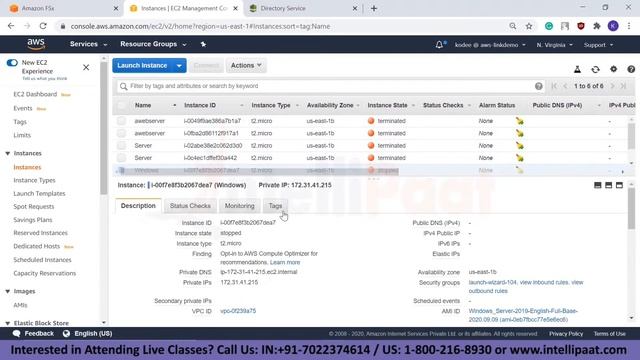Viewport: 640px width, 360px height.
Task: Click the instances filter search field
Action: click(x=331, y=86)
